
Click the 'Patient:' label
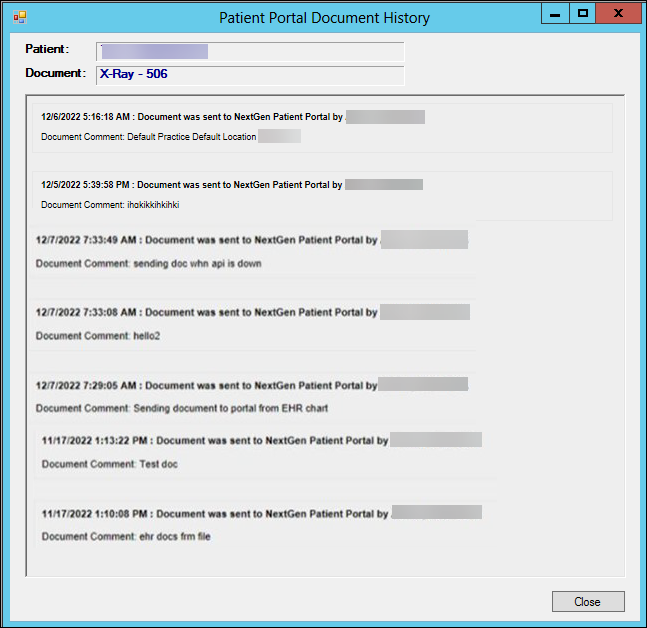click(47, 49)
